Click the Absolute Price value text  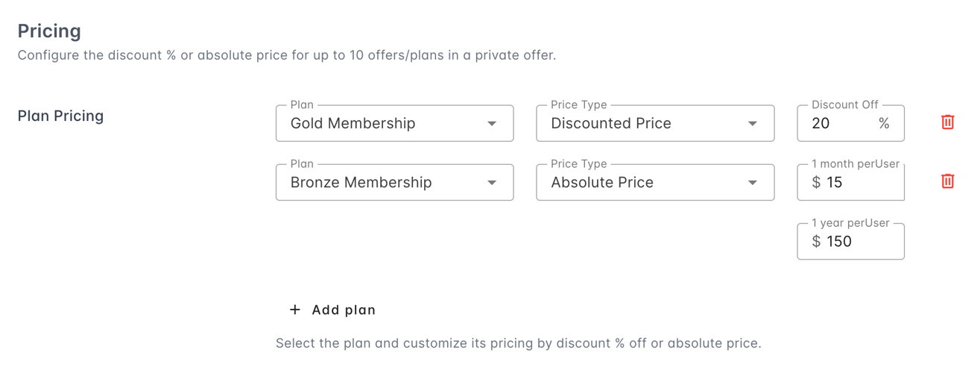coord(602,182)
